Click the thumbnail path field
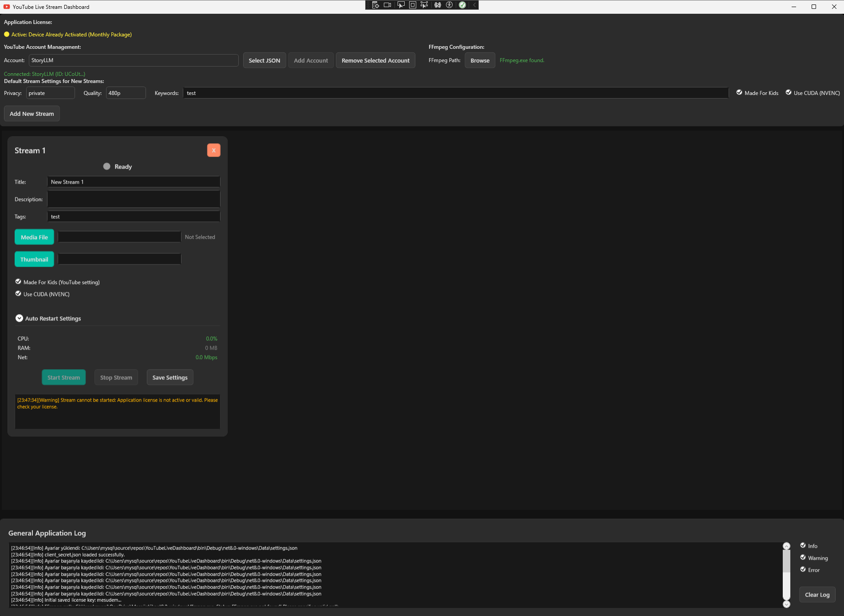The height and width of the screenshot is (616, 844). 119,259
